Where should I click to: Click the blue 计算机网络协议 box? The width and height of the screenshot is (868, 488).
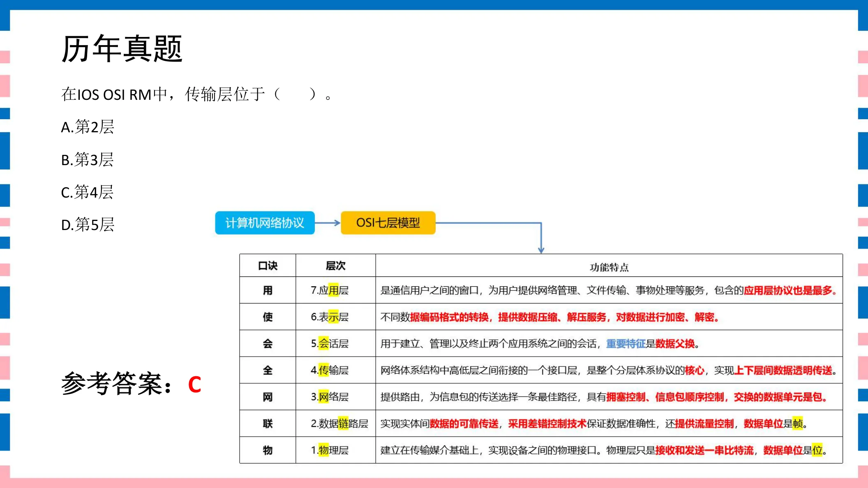click(x=265, y=223)
